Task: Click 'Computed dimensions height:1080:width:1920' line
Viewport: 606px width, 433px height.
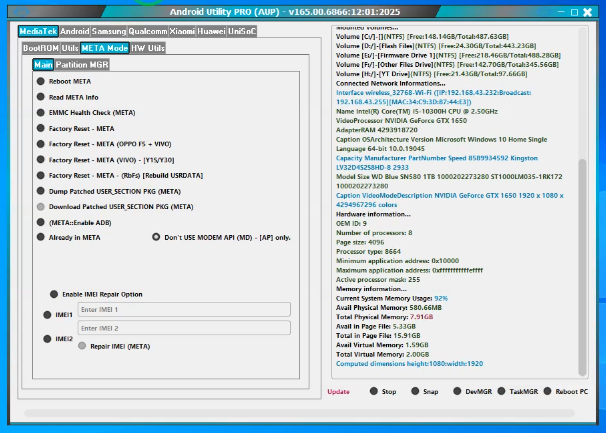Action: [409, 363]
